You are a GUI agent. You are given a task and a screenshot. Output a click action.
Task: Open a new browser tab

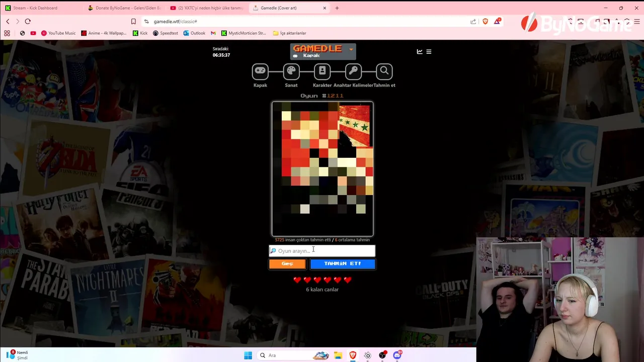pyautogui.click(x=337, y=8)
